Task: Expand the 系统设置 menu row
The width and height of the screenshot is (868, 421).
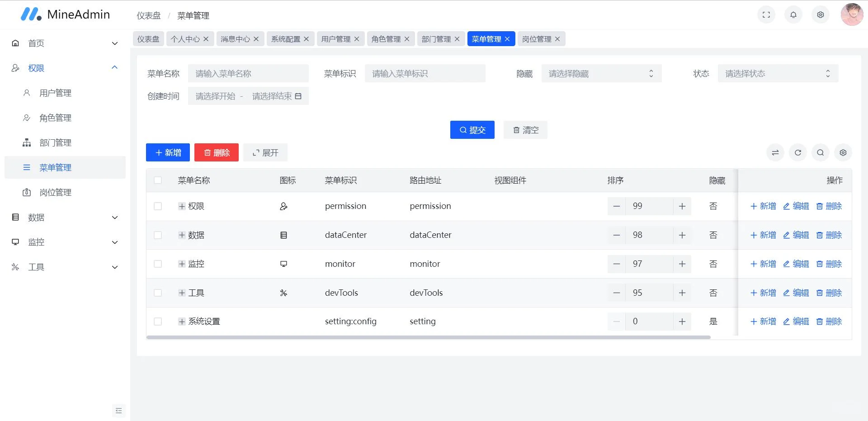Action: point(182,322)
